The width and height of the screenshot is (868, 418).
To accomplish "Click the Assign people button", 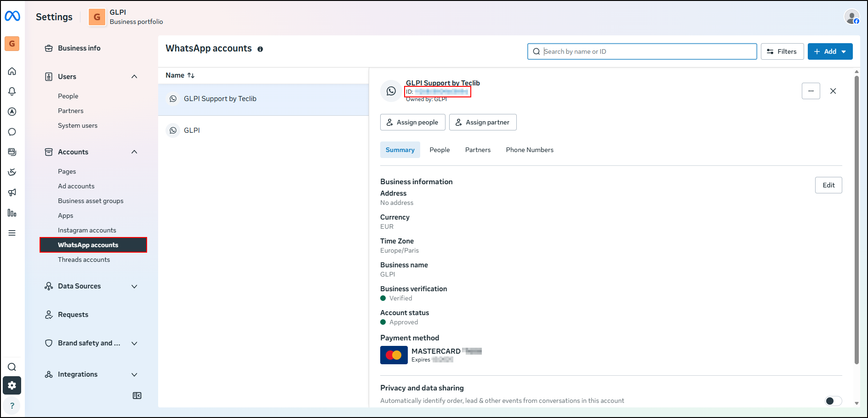I will coord(412,122).
